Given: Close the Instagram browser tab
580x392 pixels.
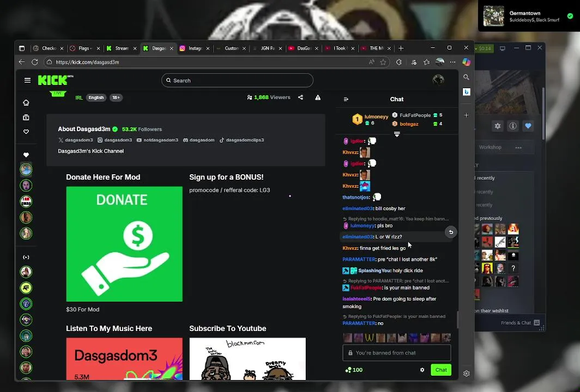Looking at the screenshot, I should [x=208, y=48].
